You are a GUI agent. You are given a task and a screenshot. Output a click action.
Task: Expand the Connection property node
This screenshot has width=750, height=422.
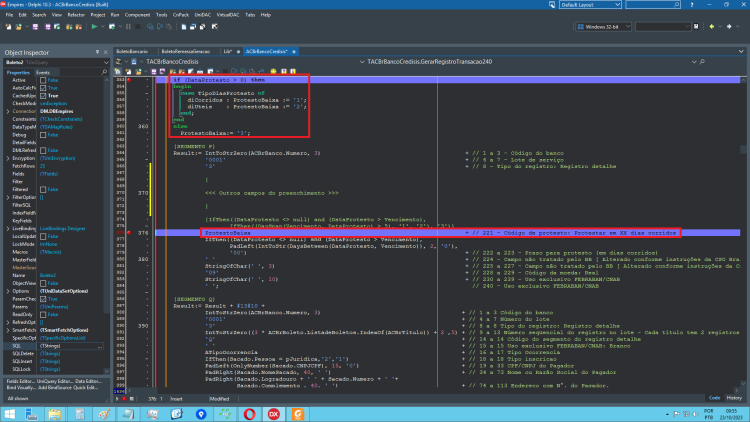(8, 111)
